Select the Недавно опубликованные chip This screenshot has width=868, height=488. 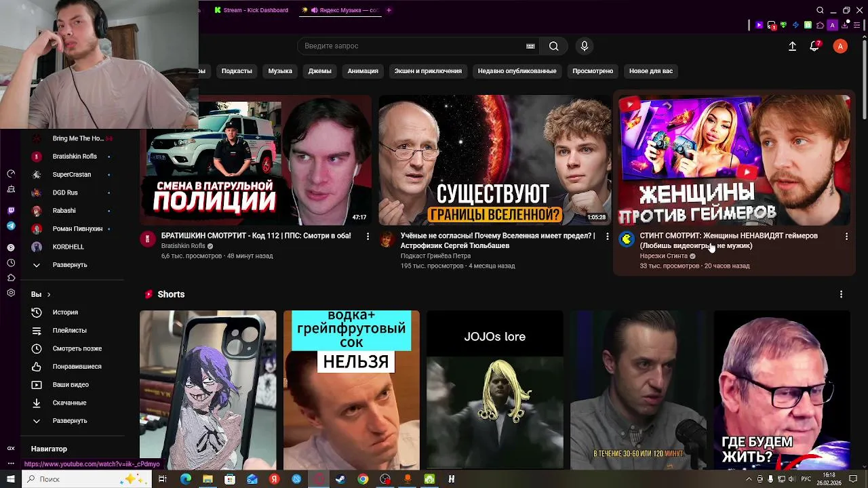pyautogui.click(x=517, y=71)
